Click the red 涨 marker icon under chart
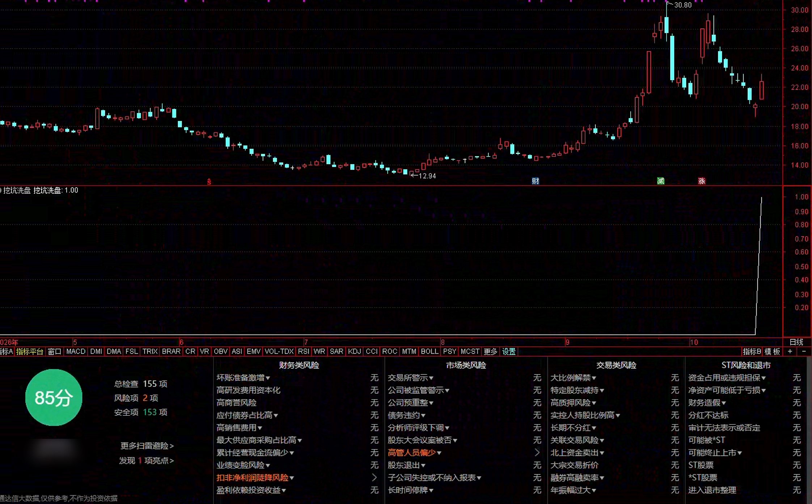 [702, 181]
